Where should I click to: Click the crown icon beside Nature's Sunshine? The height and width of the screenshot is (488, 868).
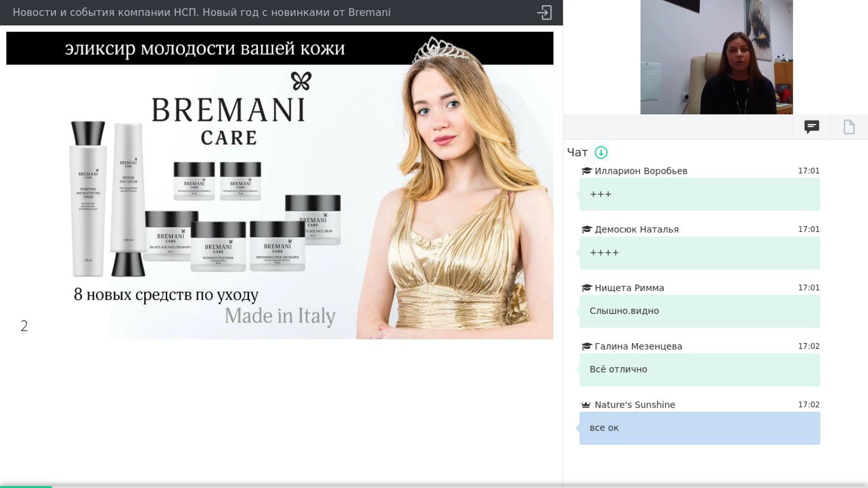586,405
